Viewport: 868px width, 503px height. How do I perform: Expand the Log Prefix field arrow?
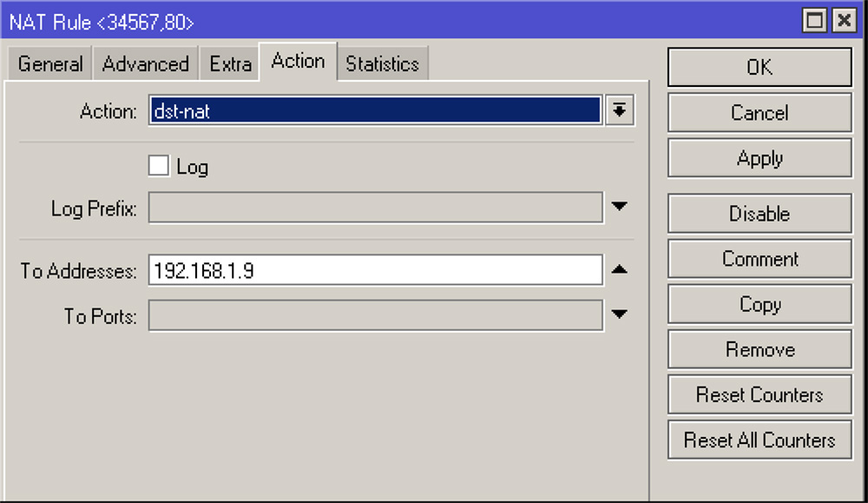(619, 208)
